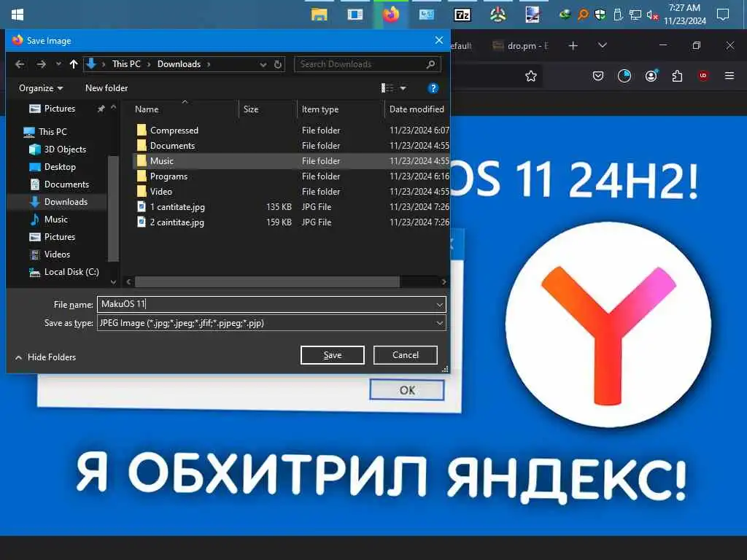
Task: Open the recent locations dropdown arrow
Action: point(58,64)
